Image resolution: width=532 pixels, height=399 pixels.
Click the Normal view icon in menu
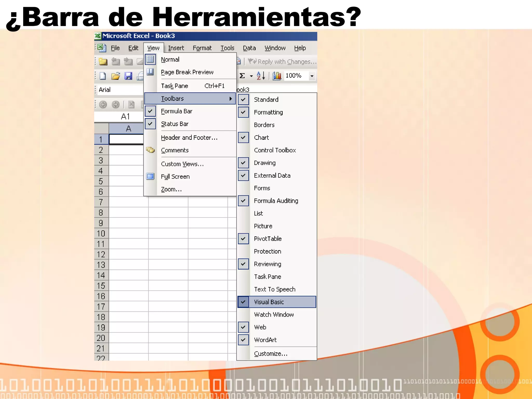(x=150, y=59)
